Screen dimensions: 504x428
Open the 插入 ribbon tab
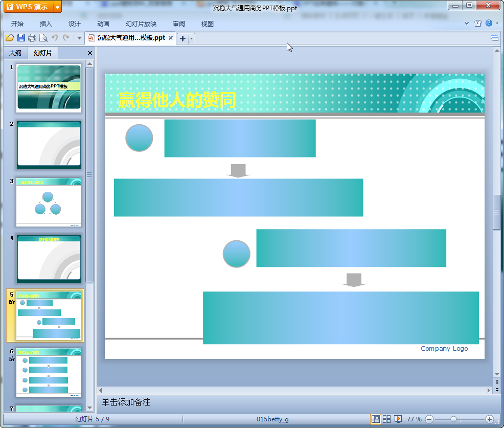(45, 24)
